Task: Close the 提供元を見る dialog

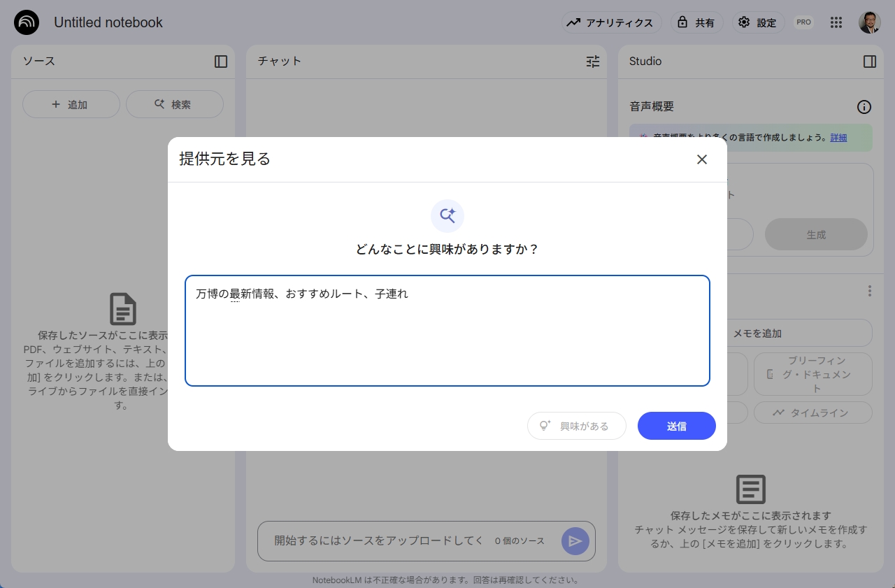Action: point(702,159)
